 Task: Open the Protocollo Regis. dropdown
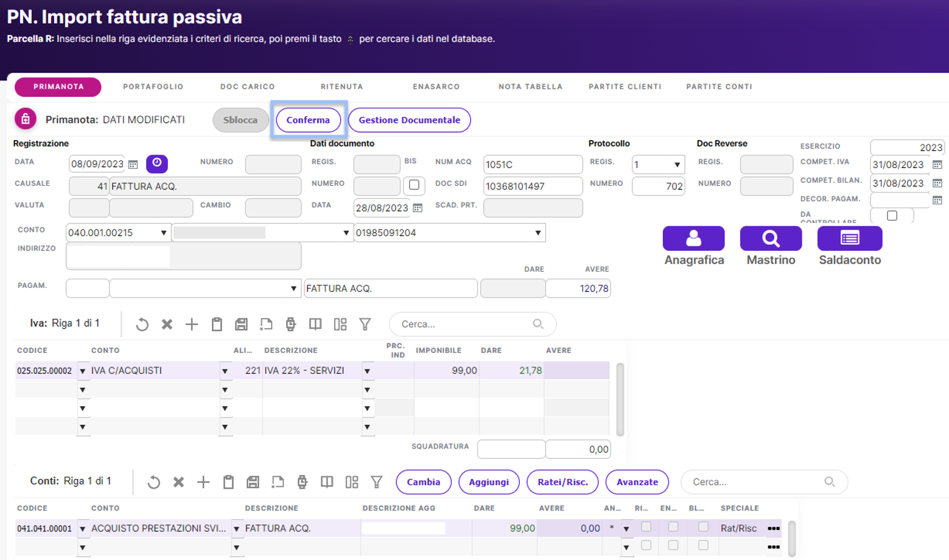point(676,164)
